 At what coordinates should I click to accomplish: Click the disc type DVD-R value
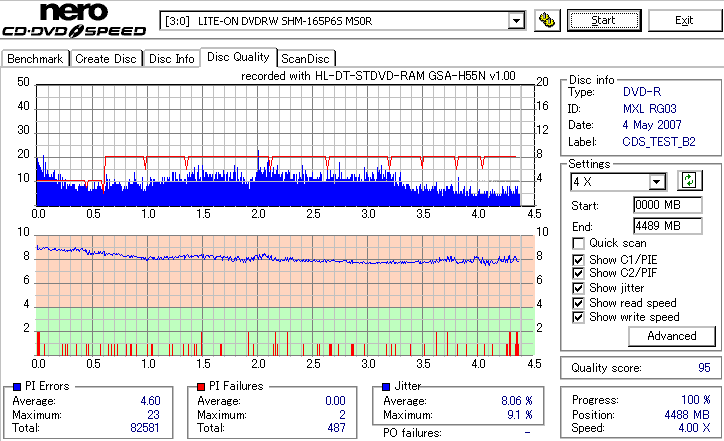pos(642,92)
